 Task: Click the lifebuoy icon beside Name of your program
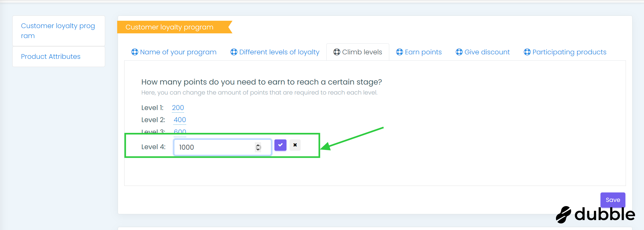[x=135, y=52]
